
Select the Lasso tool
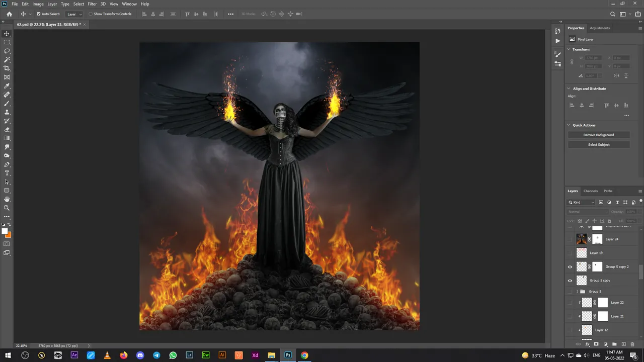[7, 51]
